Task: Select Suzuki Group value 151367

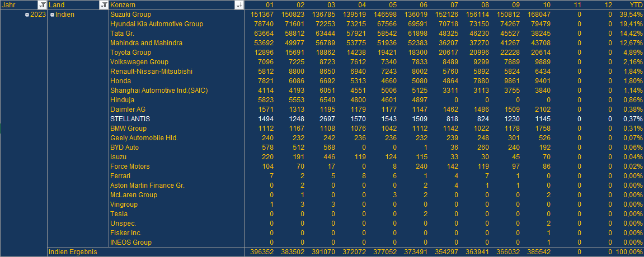Action: (262, 15)
